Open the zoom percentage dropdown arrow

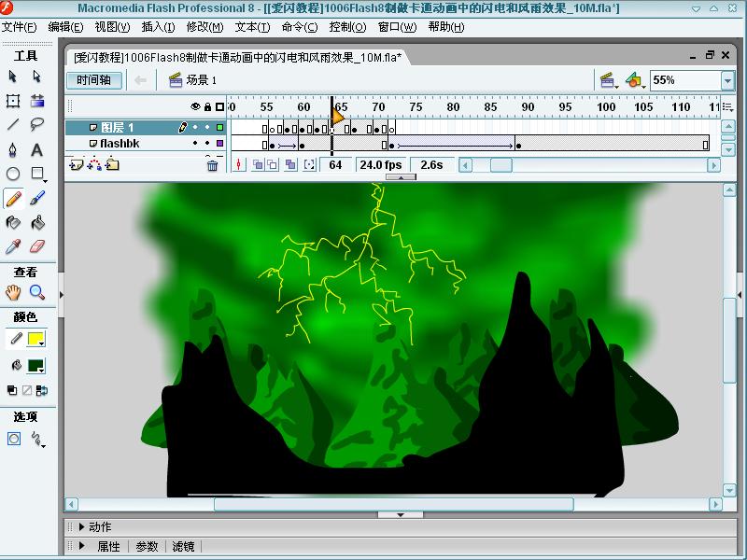pos(727,80)
